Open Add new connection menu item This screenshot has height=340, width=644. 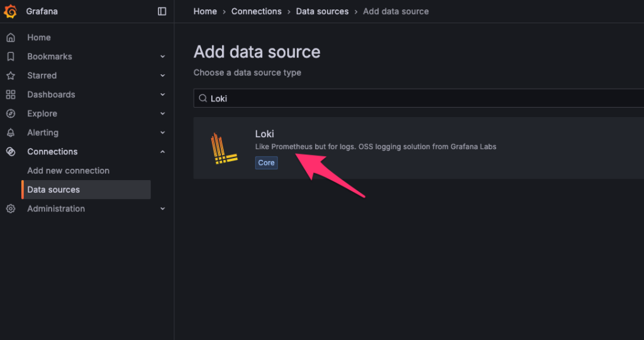[x=68, y=171]
